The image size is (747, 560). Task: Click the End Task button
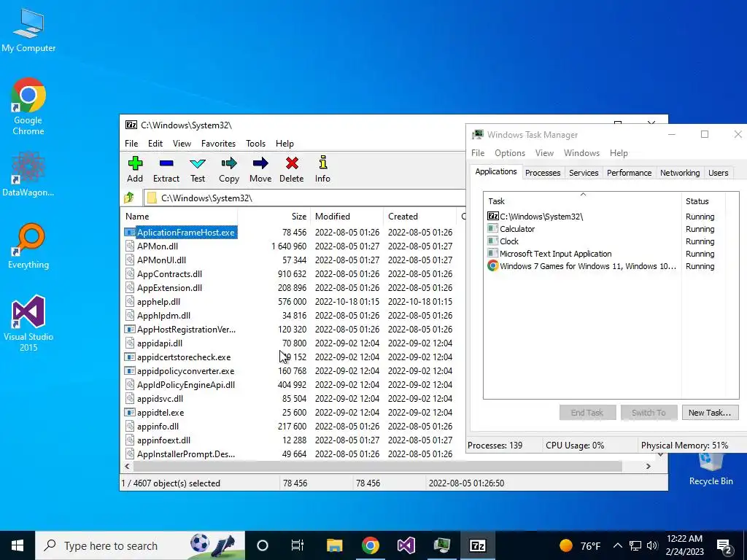point(587,413)
